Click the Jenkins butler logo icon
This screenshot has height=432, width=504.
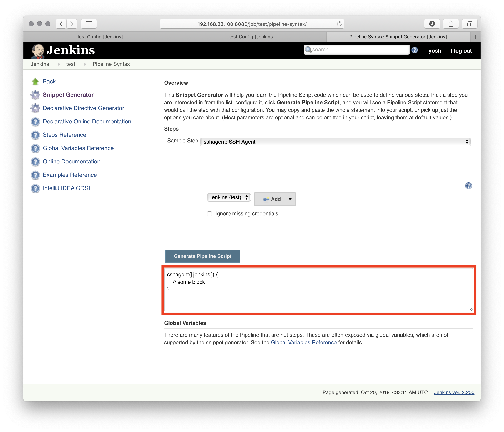pyautogui.click(x=37, y=51)
